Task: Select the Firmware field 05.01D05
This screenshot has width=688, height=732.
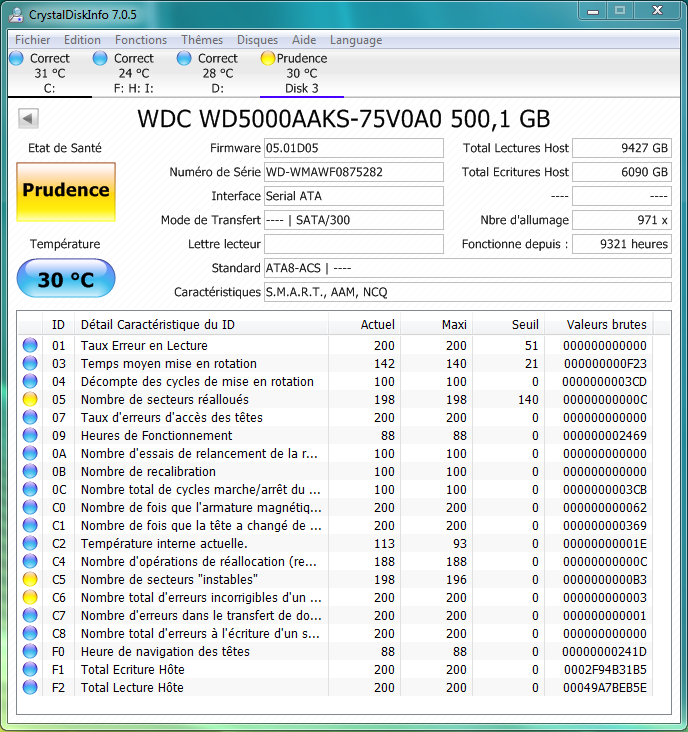Action: tap(354, 148)
